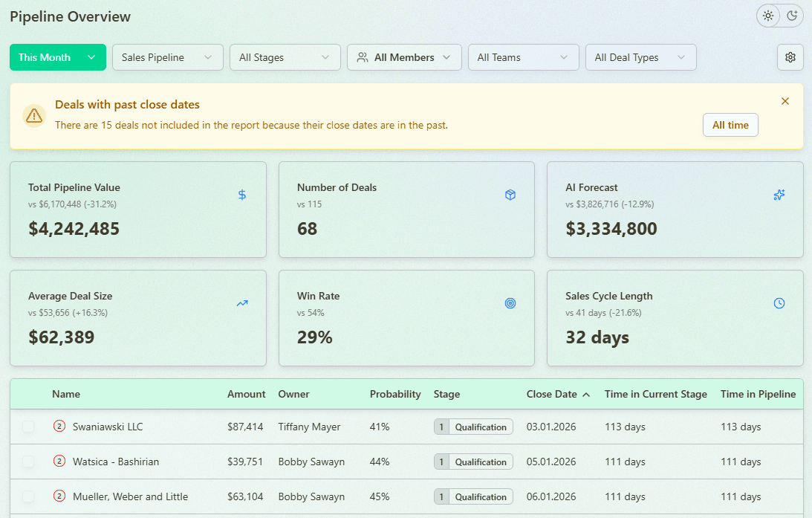Click the package icon on Number of Deals

[510, 195]
